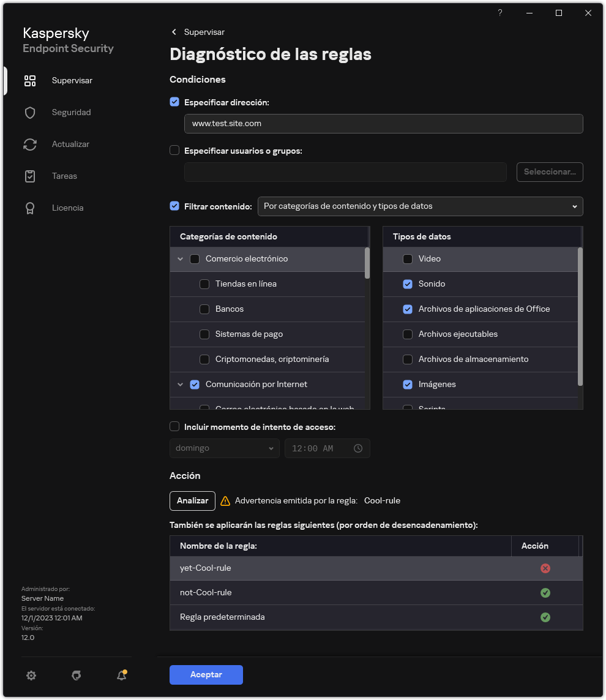
Task: Click the warning triangle next to Cool-rule
Action: click(x=225, y=500)
